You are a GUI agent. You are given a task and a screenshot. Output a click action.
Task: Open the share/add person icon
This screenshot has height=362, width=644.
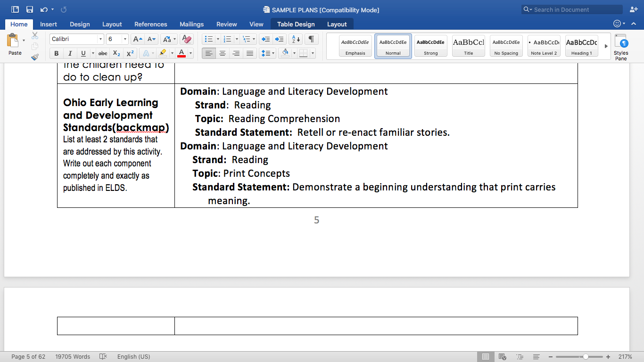[633, 9]
